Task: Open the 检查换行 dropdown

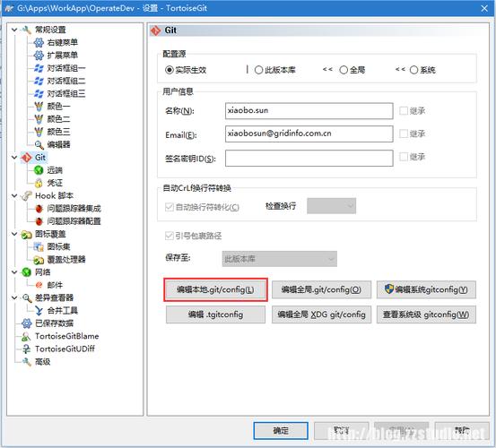Action: click(332, 206)
